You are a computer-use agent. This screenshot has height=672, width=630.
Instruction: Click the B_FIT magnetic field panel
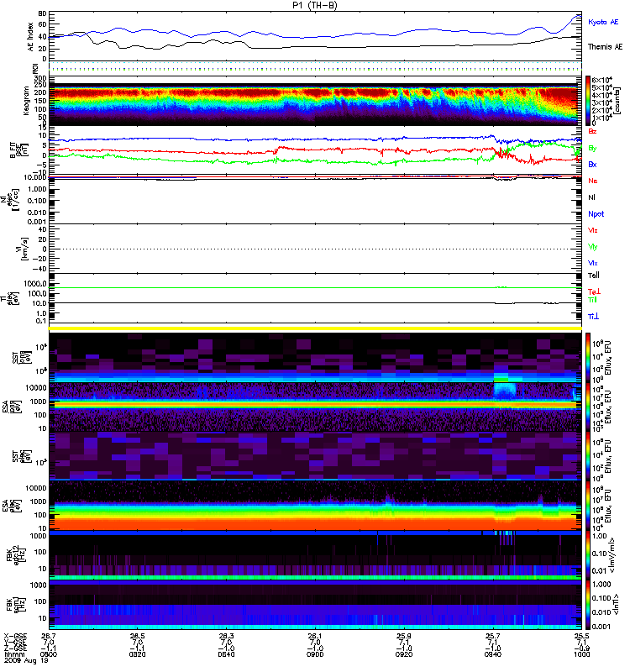315,150
